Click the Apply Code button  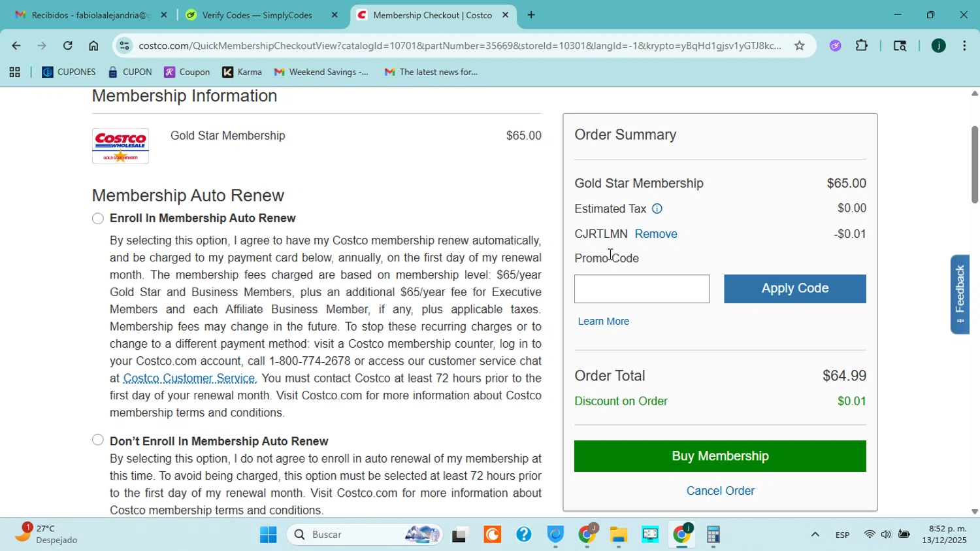[x=794, y=289]
